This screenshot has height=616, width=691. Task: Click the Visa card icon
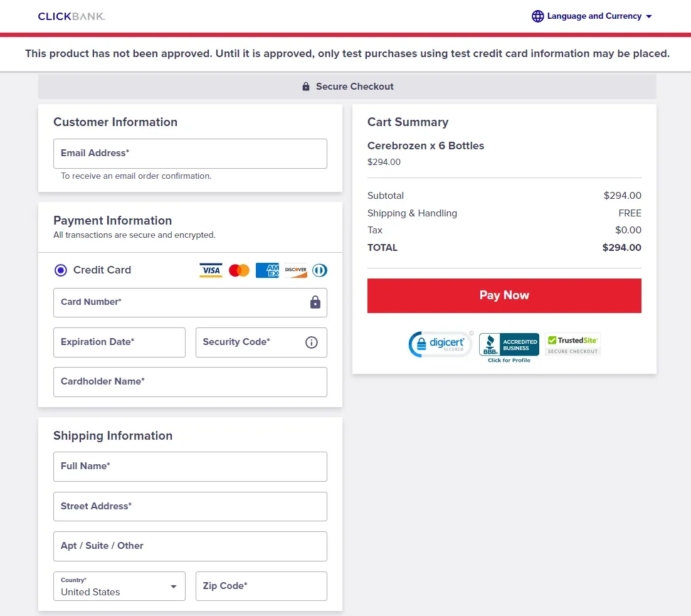(211, 270)
